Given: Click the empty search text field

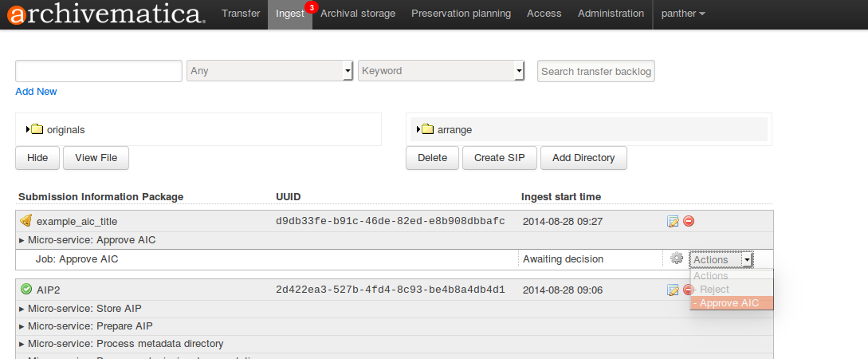Looking at the screenshot, I should pyautogui.click(x=99, y=71).
